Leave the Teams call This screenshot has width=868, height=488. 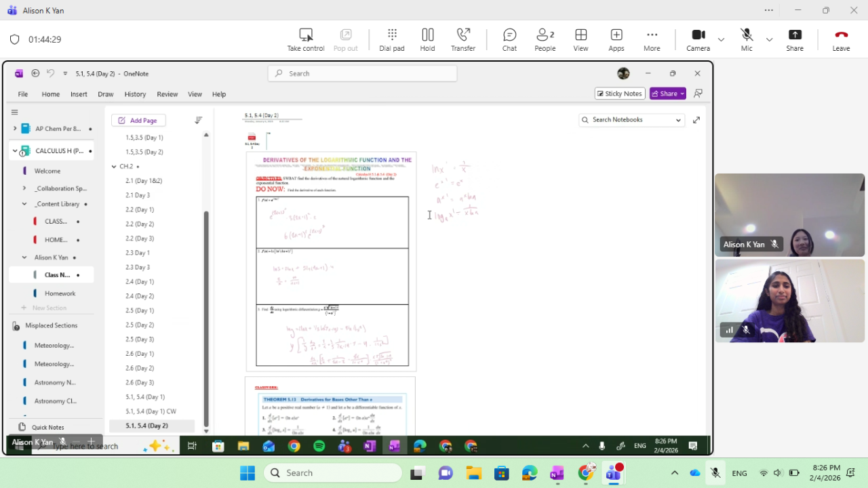[x=841, y=39]
